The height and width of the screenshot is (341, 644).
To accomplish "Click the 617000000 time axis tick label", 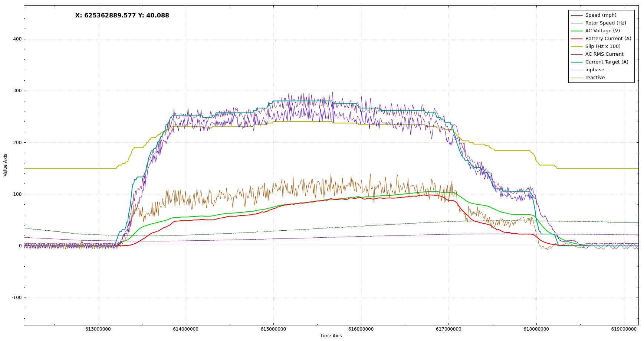I will coord(448,329).
